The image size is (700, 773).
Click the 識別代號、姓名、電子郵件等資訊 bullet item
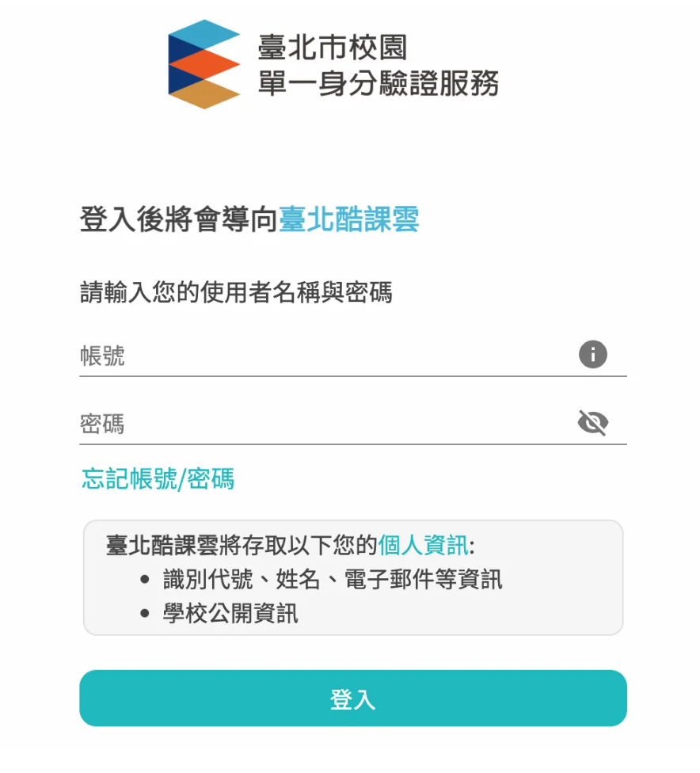(333, 580)
